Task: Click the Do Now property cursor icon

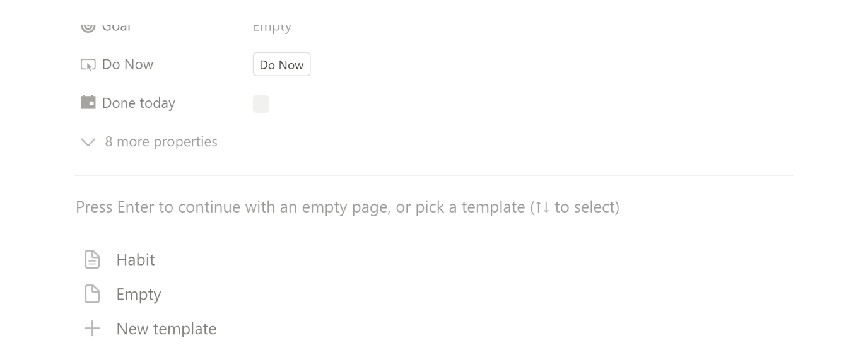Action: 88,65
